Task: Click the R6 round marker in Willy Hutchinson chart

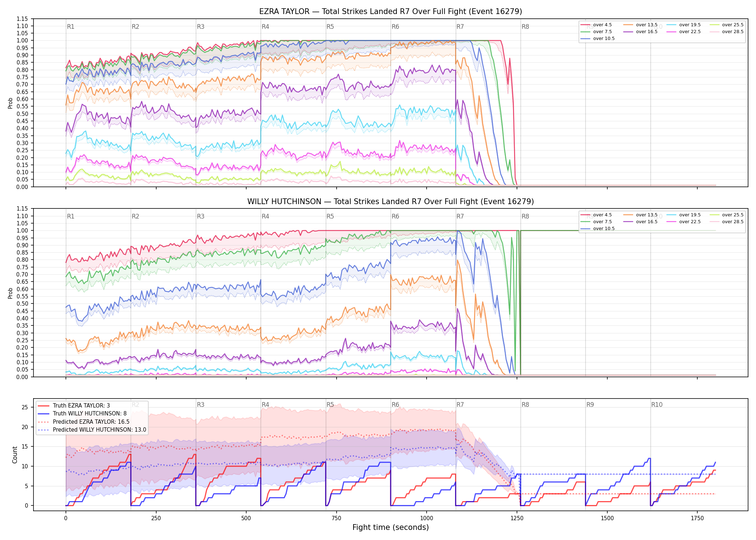Action: [x=395, y=216]
